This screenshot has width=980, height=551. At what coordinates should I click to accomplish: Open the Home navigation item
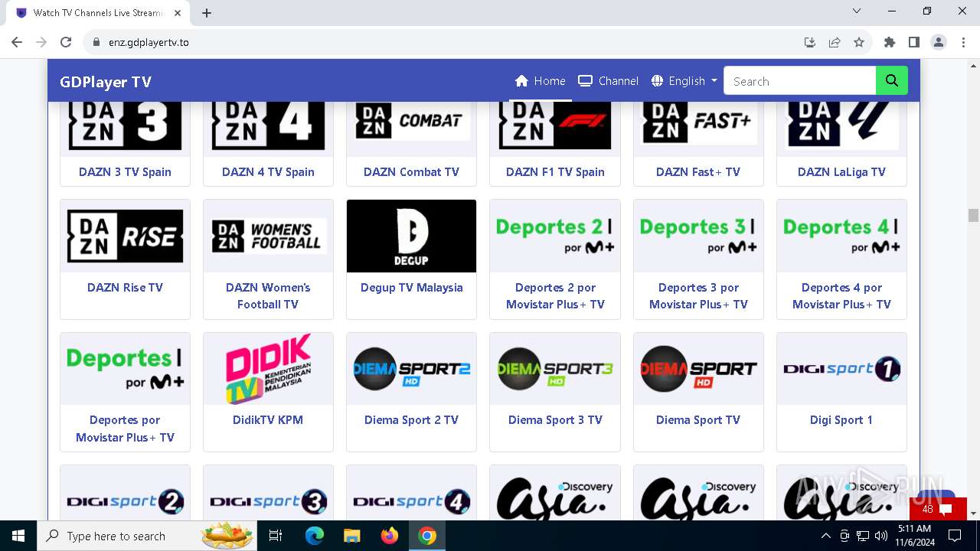click(x=541, y=81)
